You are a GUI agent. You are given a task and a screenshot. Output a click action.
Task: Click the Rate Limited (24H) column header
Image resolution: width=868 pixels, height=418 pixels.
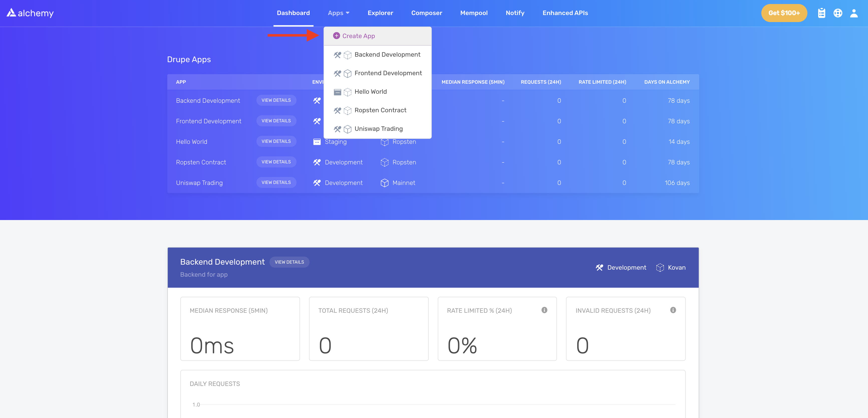coord(602,82)
